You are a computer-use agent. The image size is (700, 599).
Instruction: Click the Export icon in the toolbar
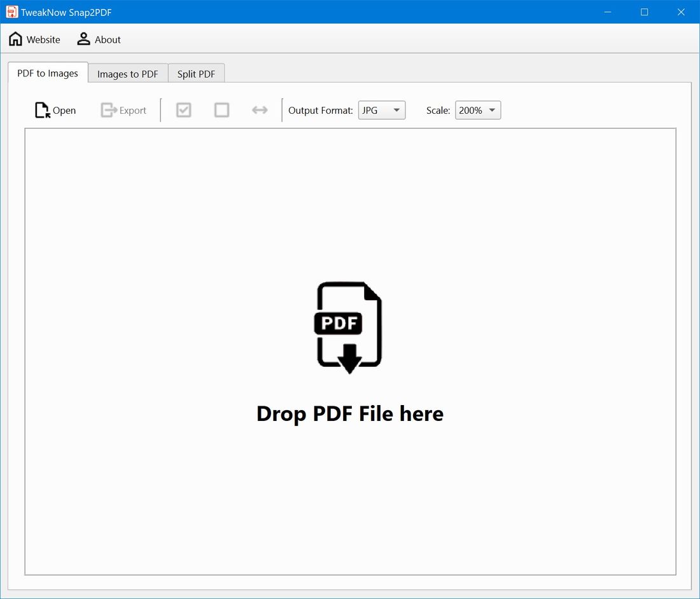click(x=107, y=109)
